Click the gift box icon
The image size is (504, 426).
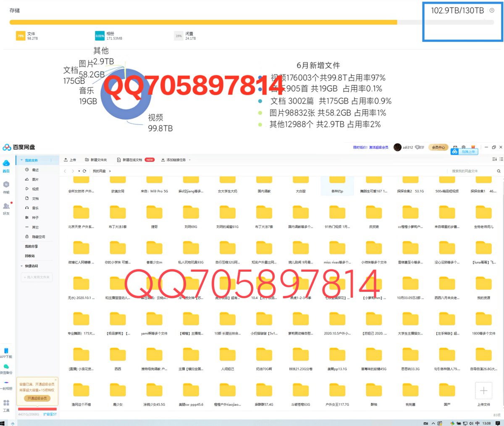(473, 147)
